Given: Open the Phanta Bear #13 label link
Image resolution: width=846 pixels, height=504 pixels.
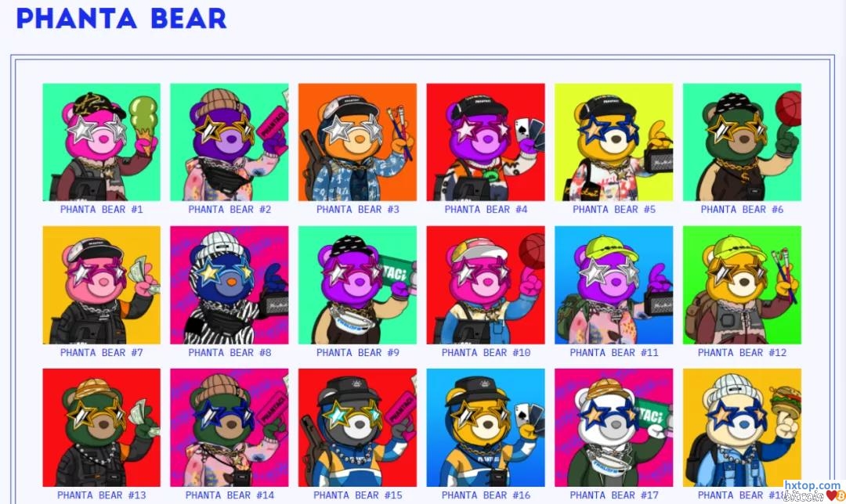Looking at the screenshot, I should (x=101, y=495).
